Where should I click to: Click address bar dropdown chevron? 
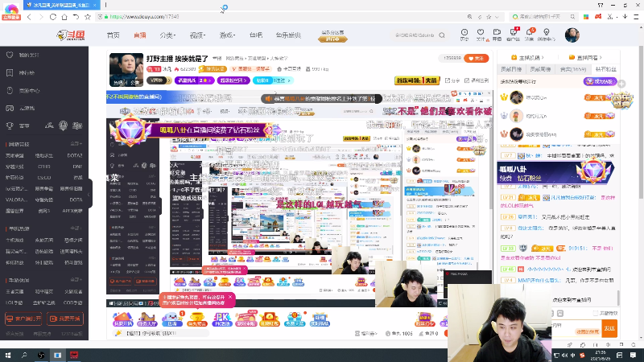[x=497, y=17]
